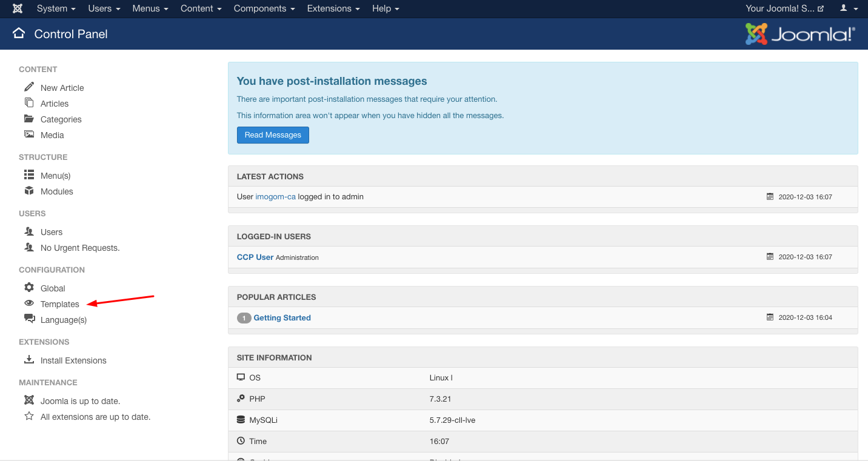Expand the Components menu

[x=264, y=8]
